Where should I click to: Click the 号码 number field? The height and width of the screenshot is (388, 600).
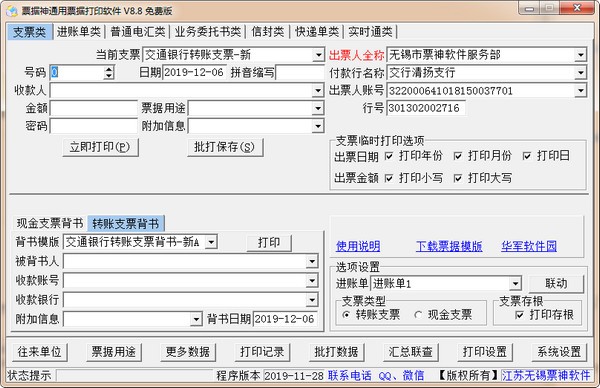click(x=77, y=72)
